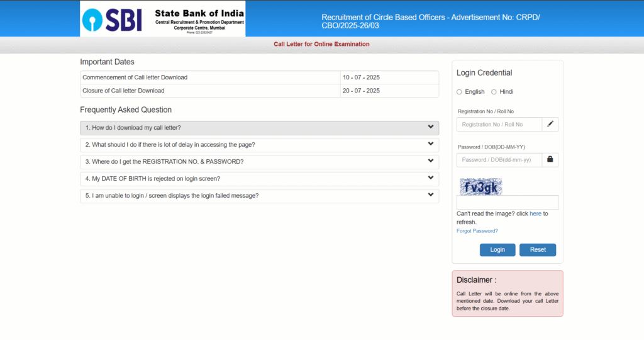Click the 'Call Letter for Online Examination' heading
This screenshot has width=644, height=340.
321,44
